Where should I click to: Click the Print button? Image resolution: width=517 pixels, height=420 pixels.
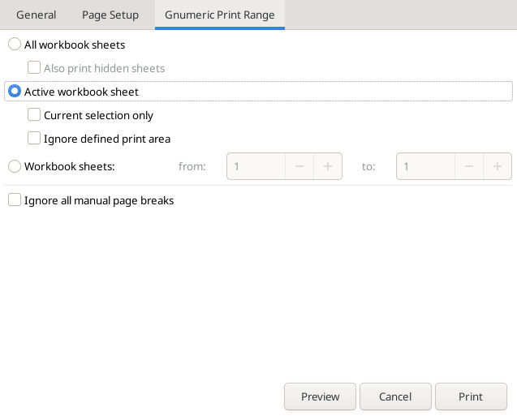(471, 396)
